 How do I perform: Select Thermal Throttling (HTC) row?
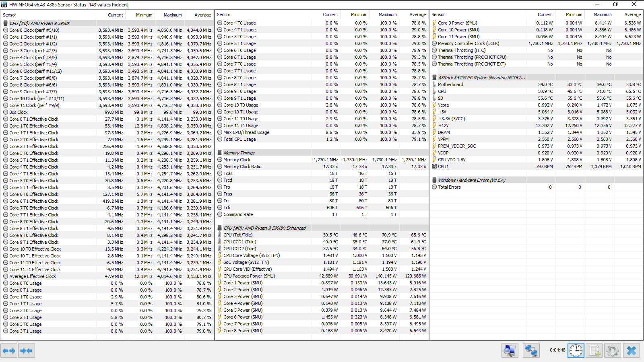[537, 50]
